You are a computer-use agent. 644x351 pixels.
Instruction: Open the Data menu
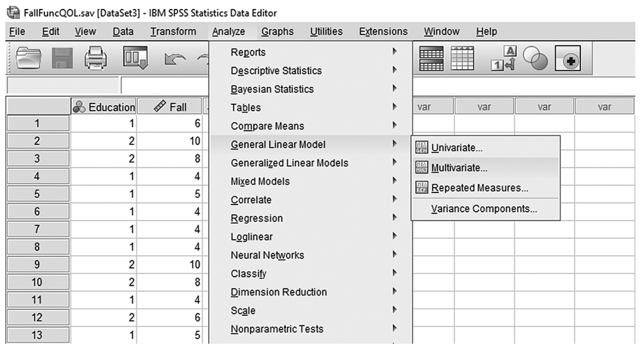(x=123, y=31)
